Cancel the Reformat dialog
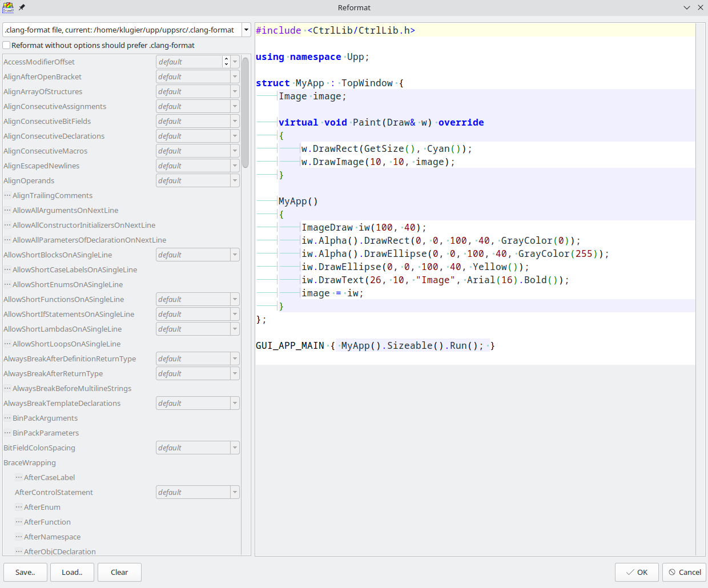 [x=684, y=572]
